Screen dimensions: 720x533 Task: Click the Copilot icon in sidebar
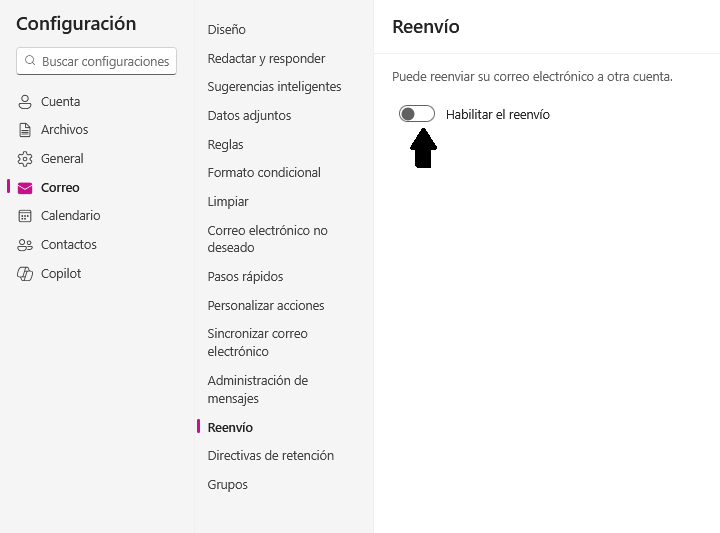click(25, 274)
